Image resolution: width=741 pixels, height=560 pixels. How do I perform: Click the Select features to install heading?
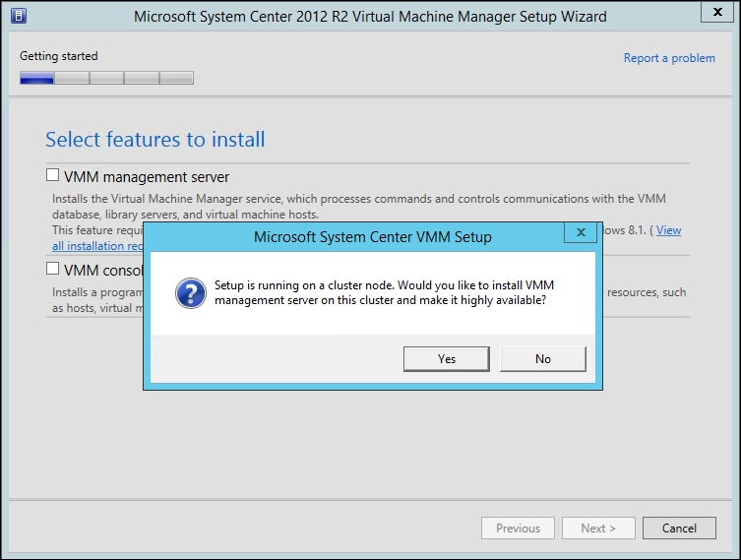point(155,140)
